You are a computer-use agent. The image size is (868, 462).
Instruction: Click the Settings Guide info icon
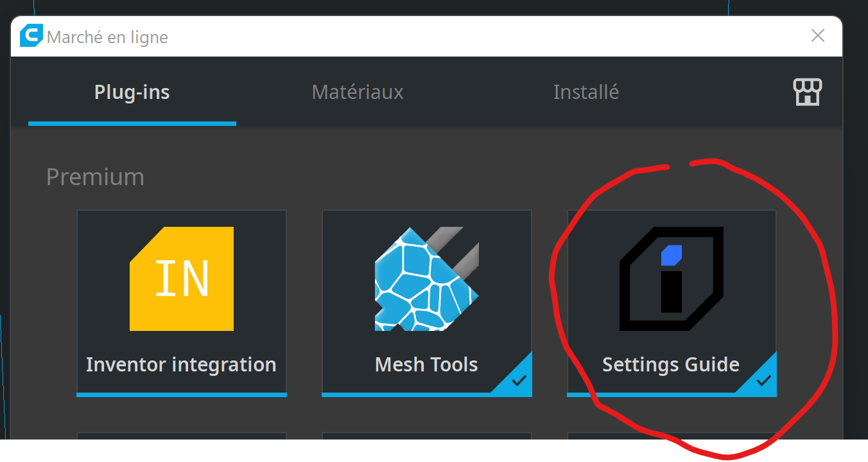(x=671, y=279)
